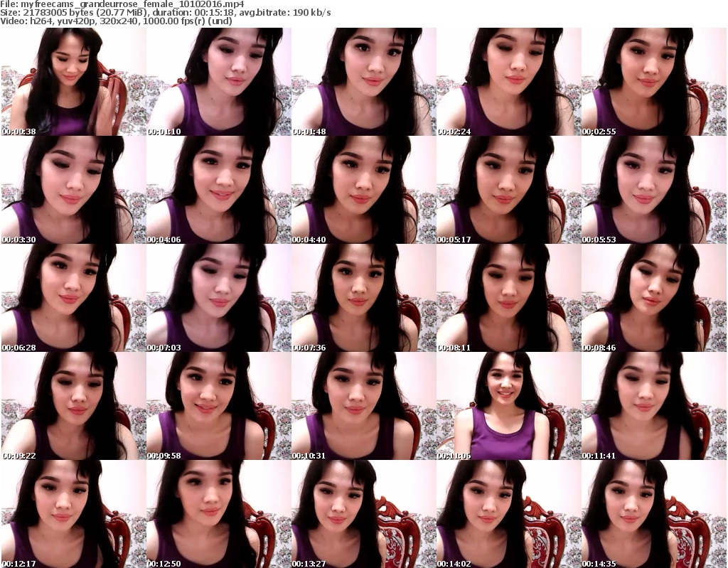Open the frame timestamped 00:03:30
The height and width of the screenshot is (568, 728).
(74, 190)
